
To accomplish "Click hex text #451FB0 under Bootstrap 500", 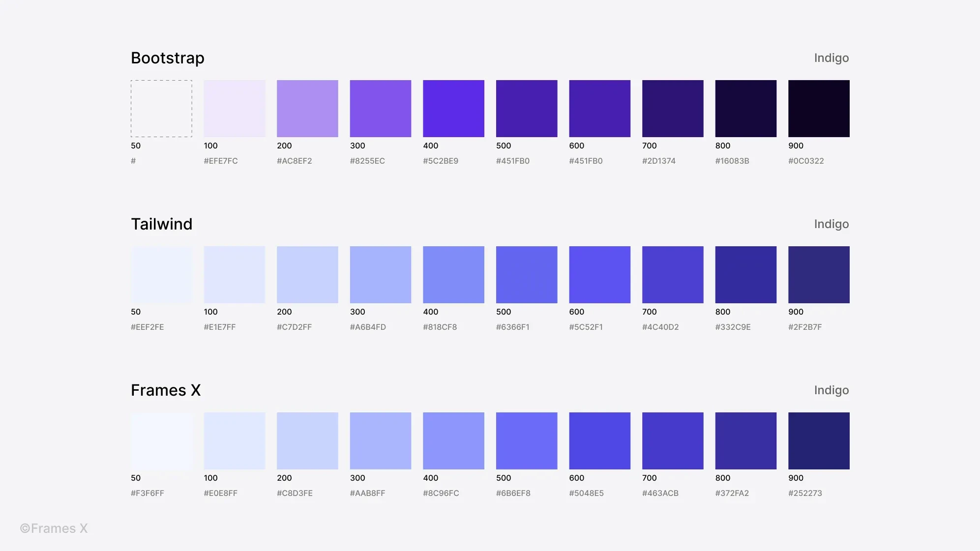I will (x=513, y=161).
